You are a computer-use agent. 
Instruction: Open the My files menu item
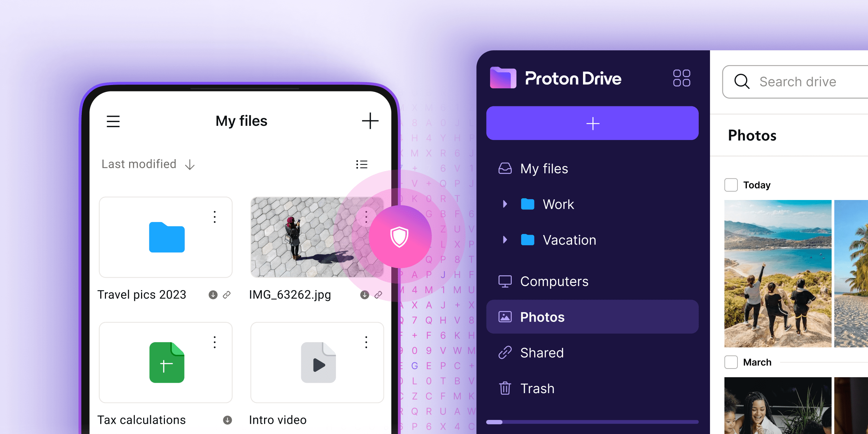(545, 168)
